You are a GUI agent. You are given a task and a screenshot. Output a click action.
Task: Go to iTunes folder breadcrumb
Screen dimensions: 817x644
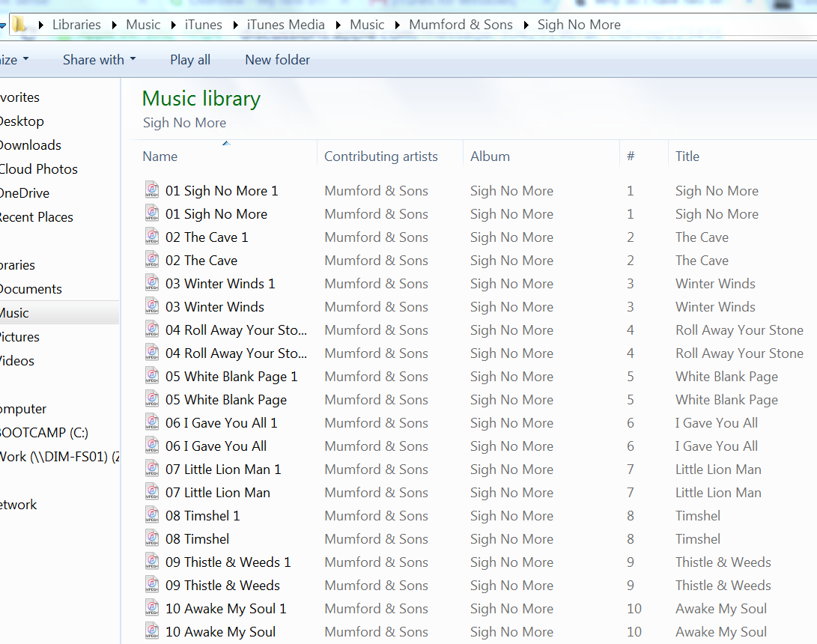click(x=203, y=25)
